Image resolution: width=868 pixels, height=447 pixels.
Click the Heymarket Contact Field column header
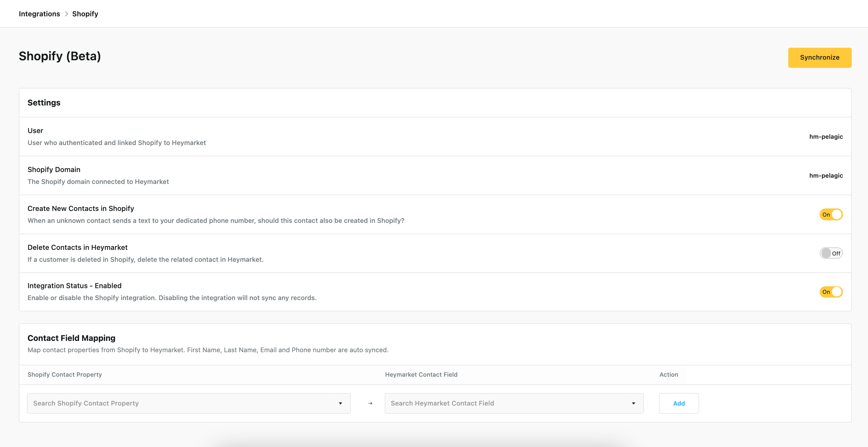click(x=421, y=374)
